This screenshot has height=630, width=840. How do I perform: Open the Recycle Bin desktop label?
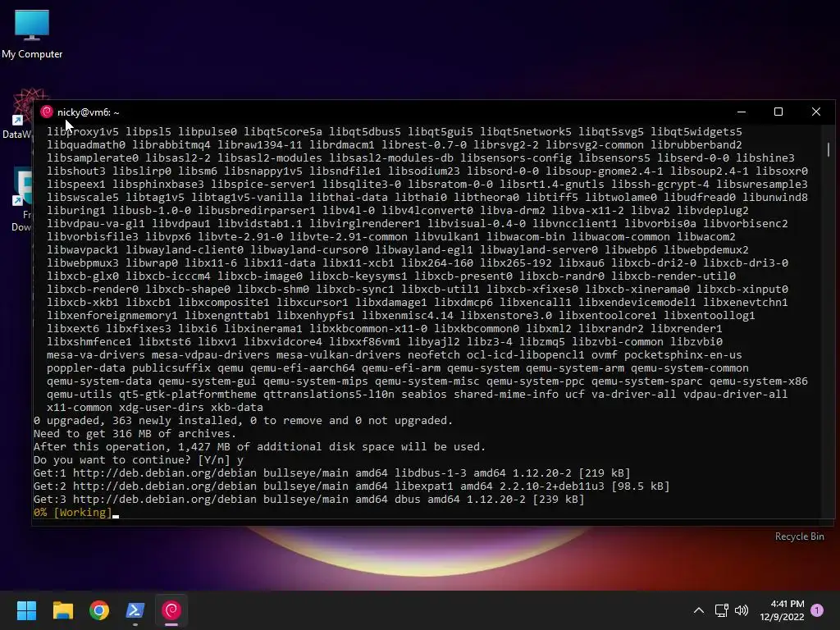(799, 536)
